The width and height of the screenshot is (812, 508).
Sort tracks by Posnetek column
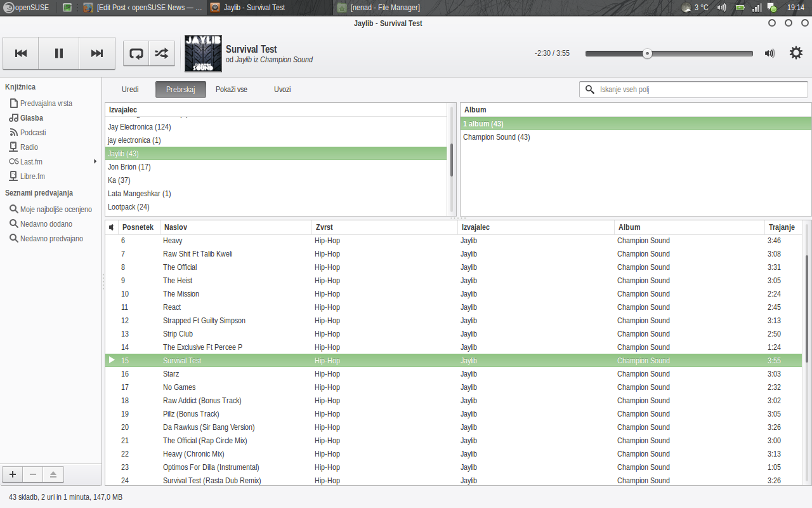tap(139, 227)
